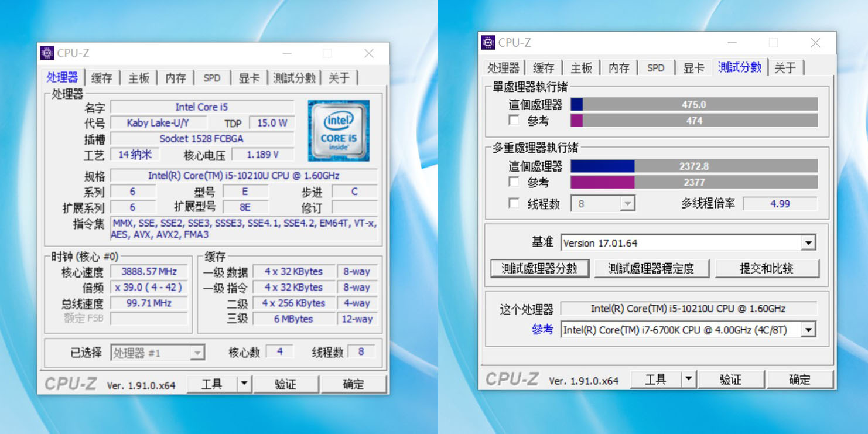Select the active 处理器 tab in the processor-info window

pos(62,77)
